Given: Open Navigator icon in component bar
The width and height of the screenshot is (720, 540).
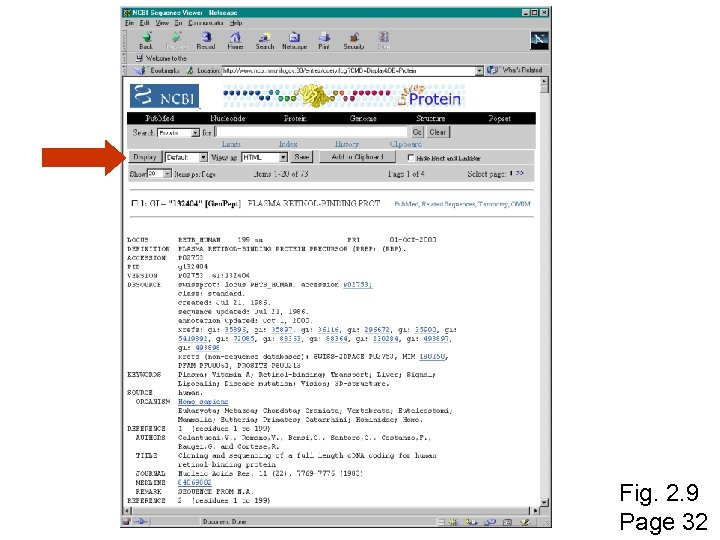Looking at the screenshot, I should tap(454, 522).
